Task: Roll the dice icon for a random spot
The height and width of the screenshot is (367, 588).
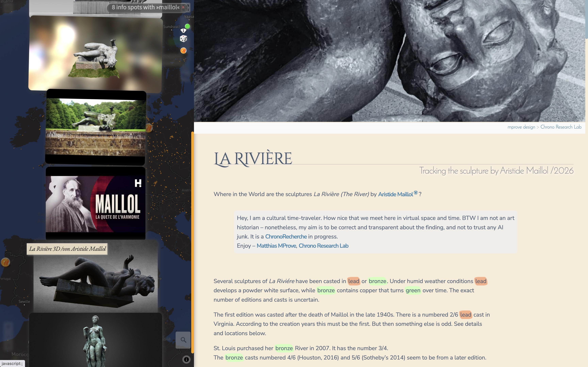Action: (x=183, y=39)
